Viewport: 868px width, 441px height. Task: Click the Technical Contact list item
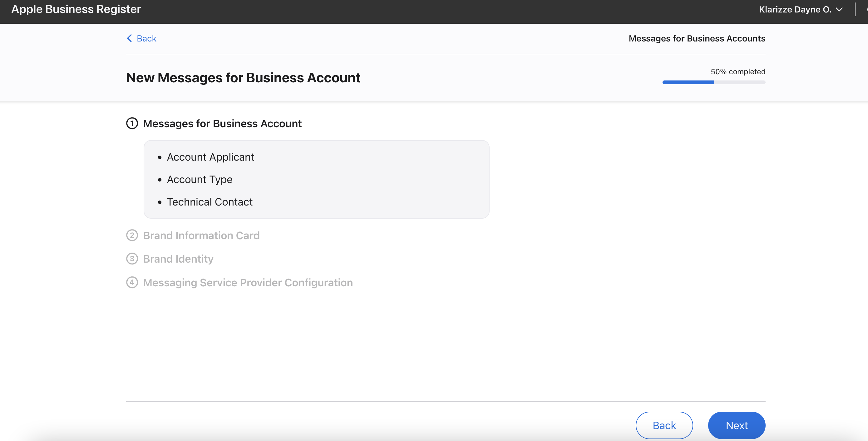(210, 202)
